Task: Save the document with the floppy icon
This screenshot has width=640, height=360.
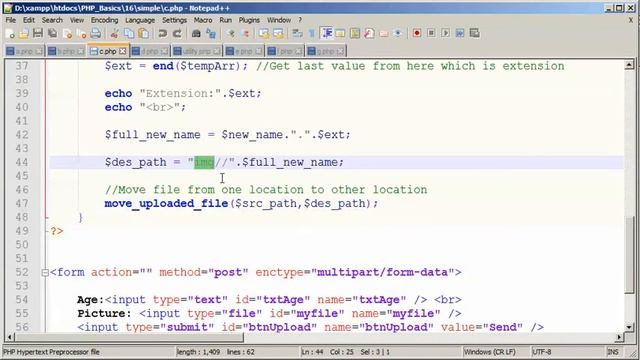Action: (38, 33)
